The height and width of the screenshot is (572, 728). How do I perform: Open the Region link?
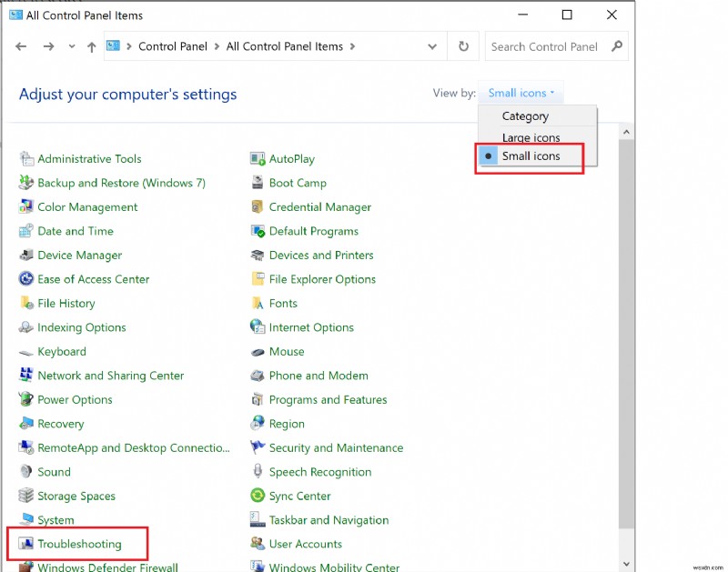[287, 424]
